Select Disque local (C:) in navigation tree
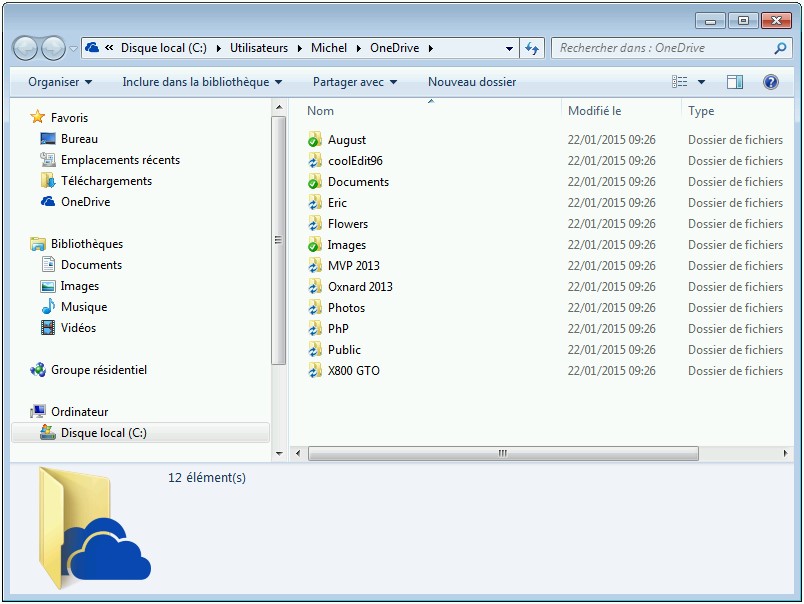804x604 pixels. coord(103,433)
